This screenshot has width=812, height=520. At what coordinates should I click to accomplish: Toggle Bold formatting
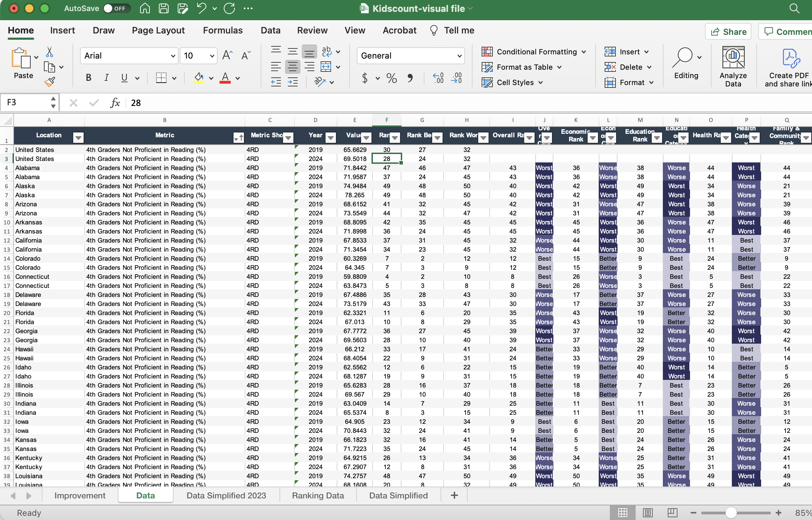(x=89, y=78)
